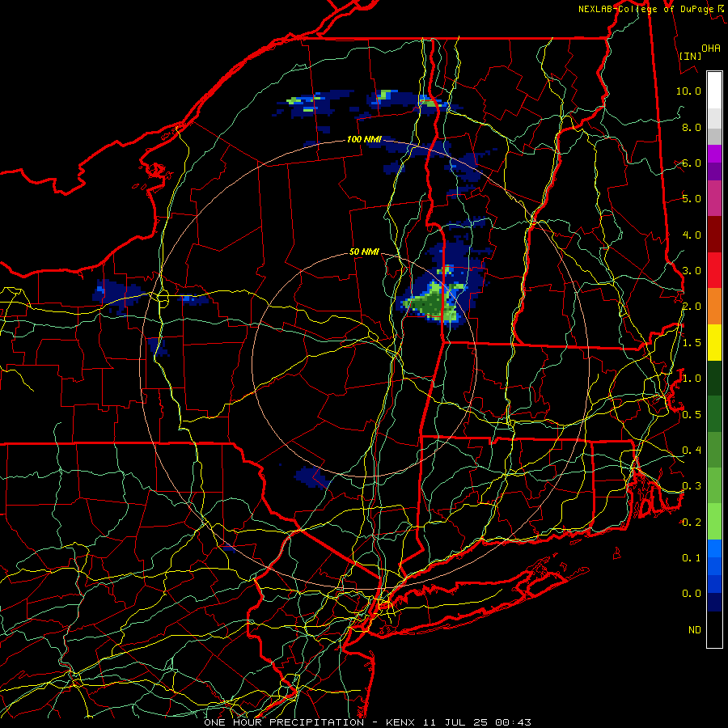Select the light blue swatch near 0.1
The height and width of the screenshot is (728, 728).
tap(714, 548)
